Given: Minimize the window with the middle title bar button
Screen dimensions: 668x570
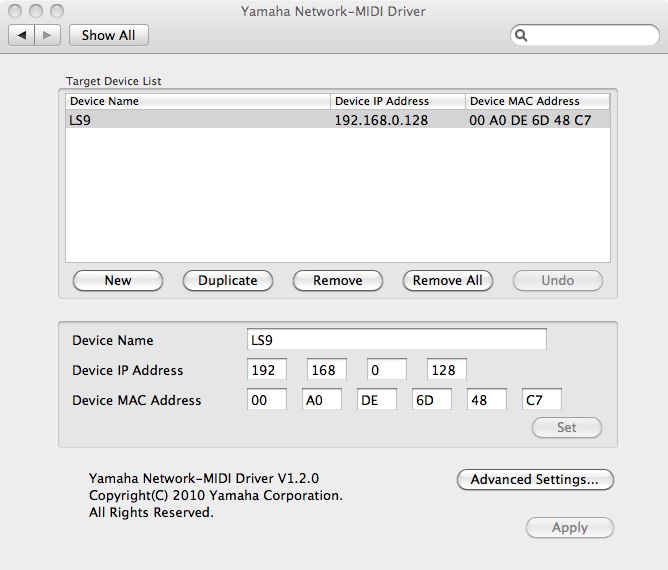Looking at the screenshot, I should 36,11.
